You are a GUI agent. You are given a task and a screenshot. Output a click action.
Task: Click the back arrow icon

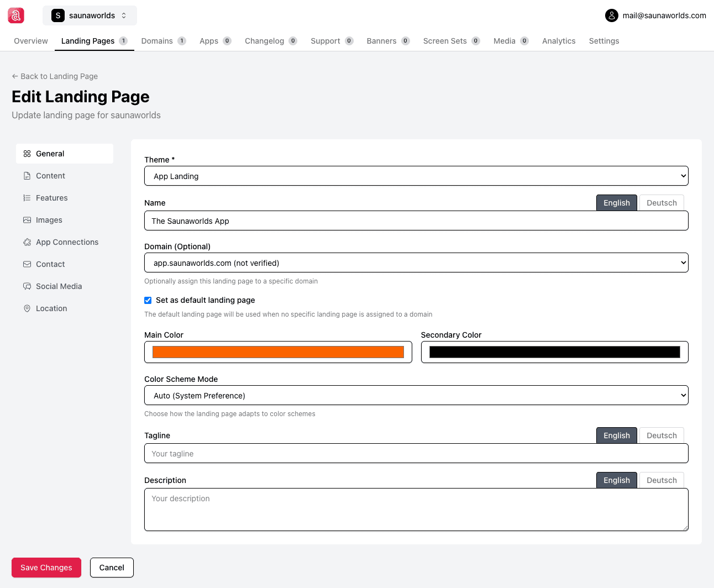15,76
